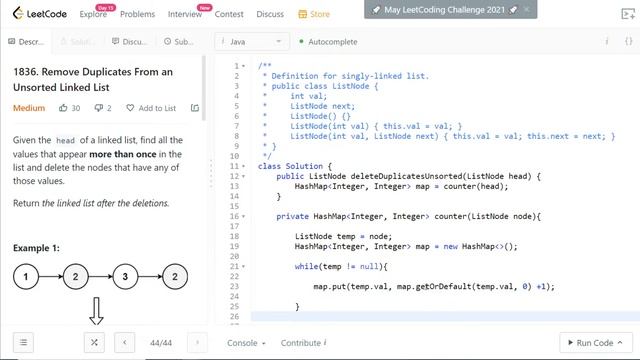The width and height of the screenshot is (640, 360).
Task: Click the share icon next to Add to List
Action: [x=195, y=108]
